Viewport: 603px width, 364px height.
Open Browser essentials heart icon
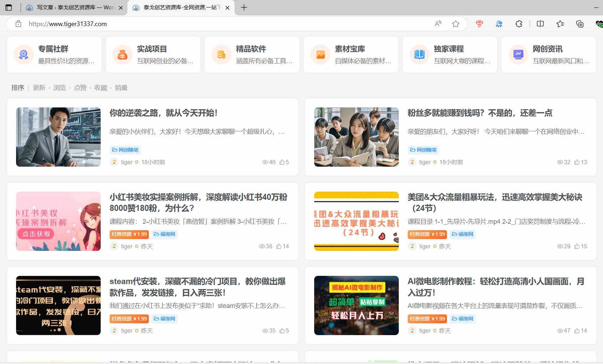(599, 24)
